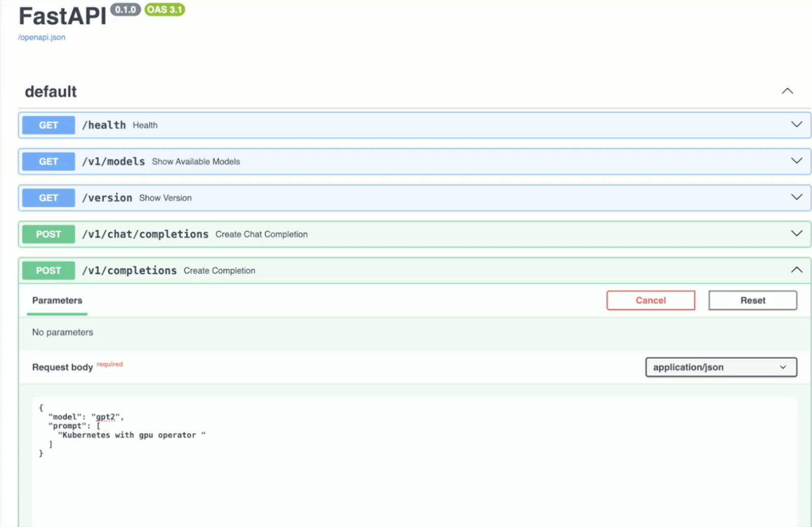Expand the /version endpoint chevron

(796, 197)
